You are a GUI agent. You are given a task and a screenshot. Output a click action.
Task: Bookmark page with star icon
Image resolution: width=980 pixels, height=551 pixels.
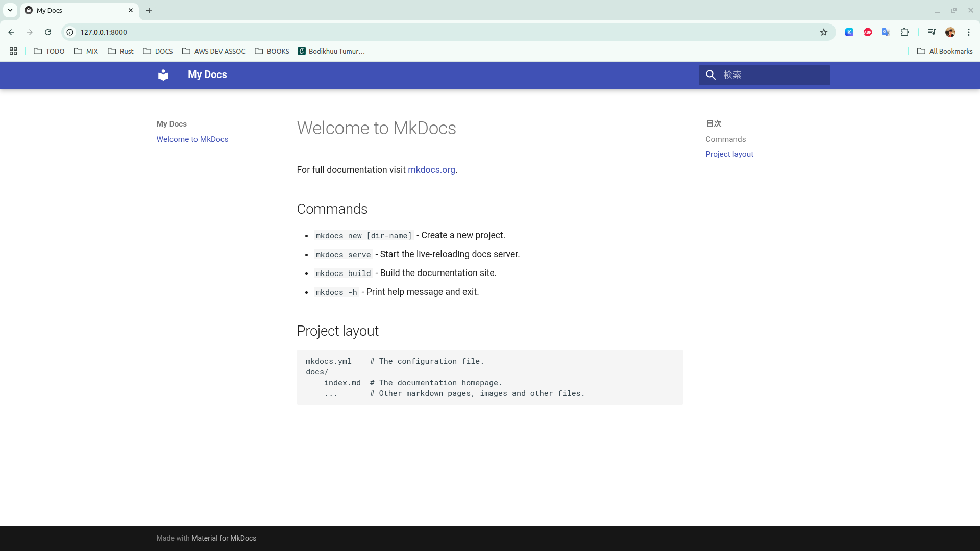click(824, 32)
